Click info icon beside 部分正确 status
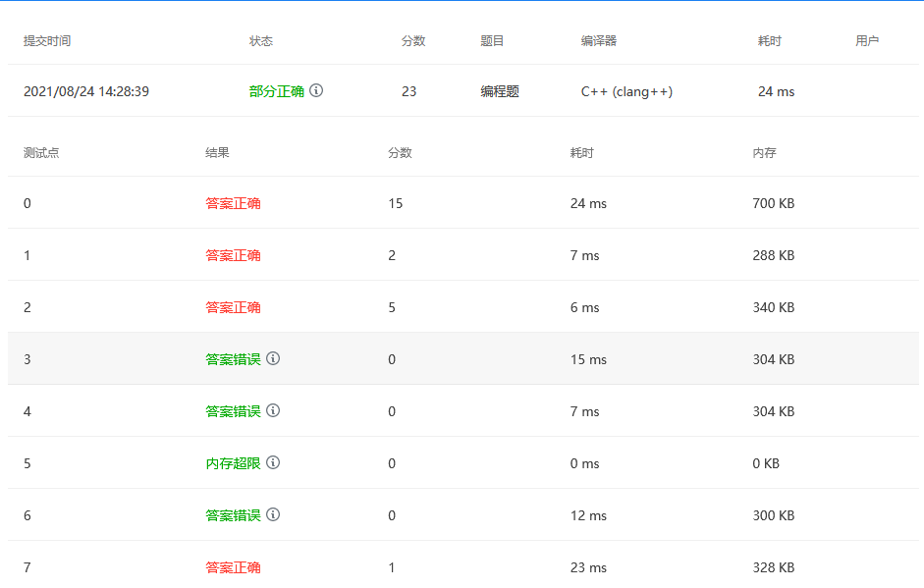Image resolution: width=924 pixels, height=588 pixels. tap(316, 90)
